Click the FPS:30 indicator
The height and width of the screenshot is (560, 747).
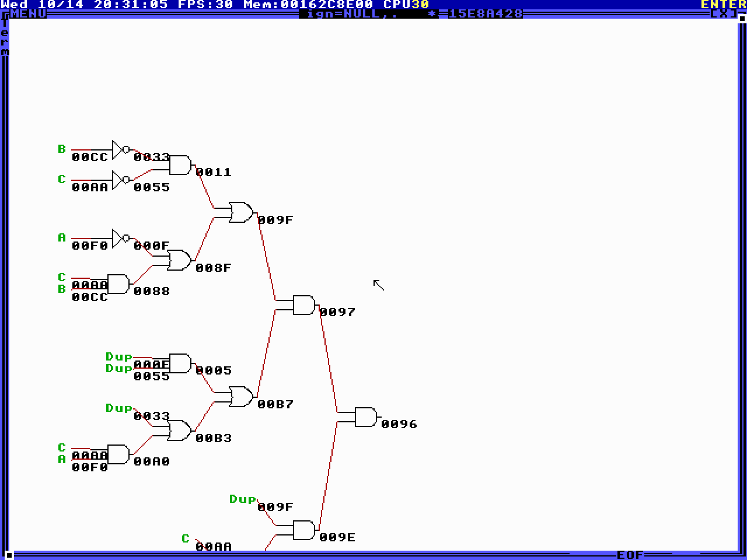click(205, 4)
